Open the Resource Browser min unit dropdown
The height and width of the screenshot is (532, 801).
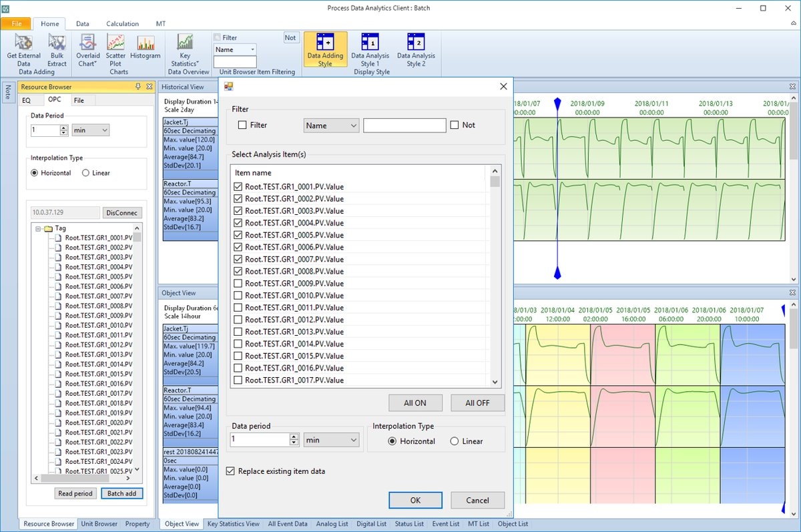(91, 130)
